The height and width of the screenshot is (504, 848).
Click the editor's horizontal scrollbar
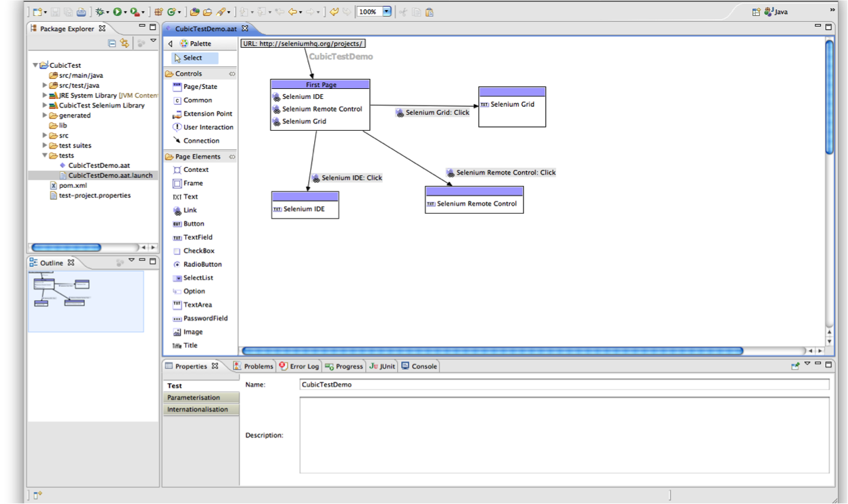coord(491,351)
